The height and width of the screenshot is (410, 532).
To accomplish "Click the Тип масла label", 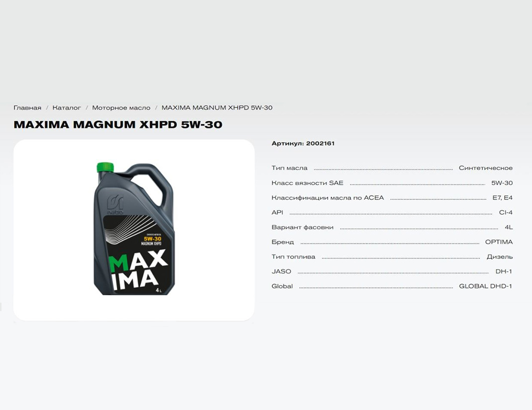I will pyautogui.click(x=289, y=168).
